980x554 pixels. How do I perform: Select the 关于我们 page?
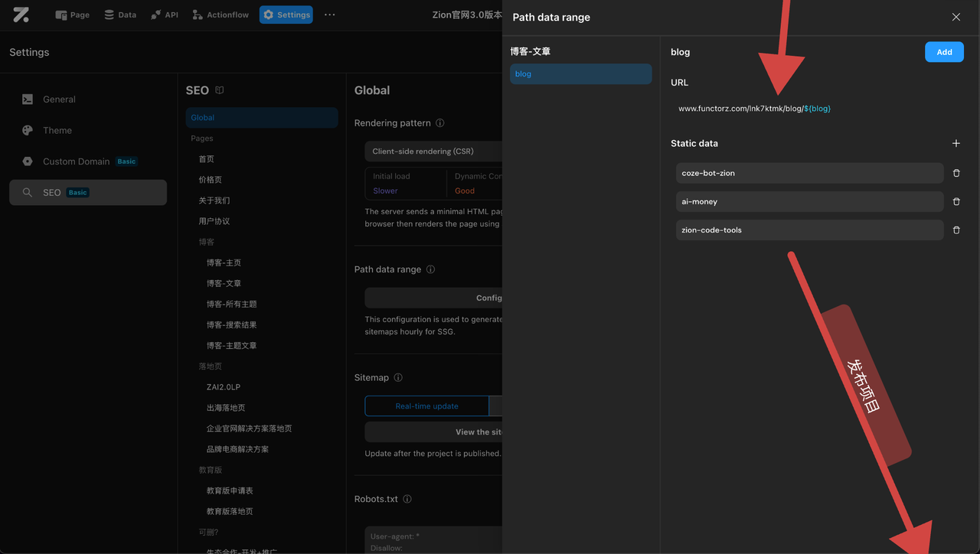[214, 200]
